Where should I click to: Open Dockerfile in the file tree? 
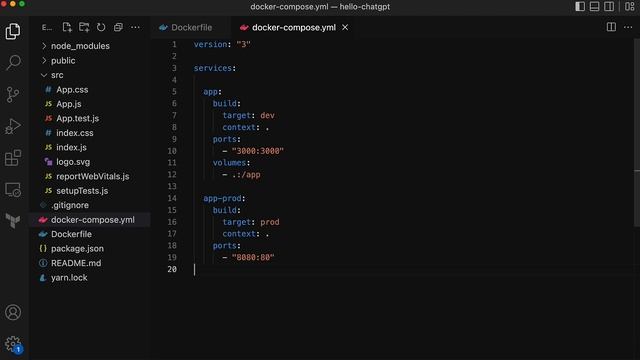[x=71, y=234]
